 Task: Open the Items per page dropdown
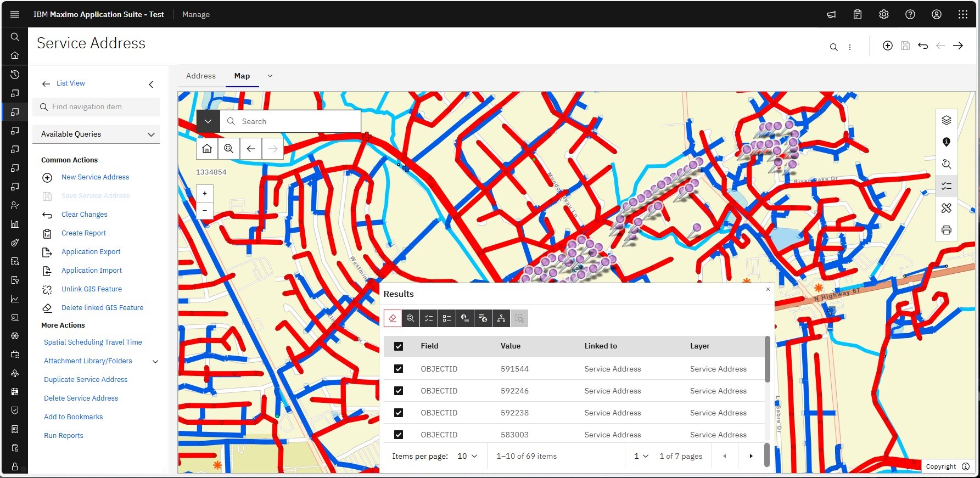coord(467,456)
